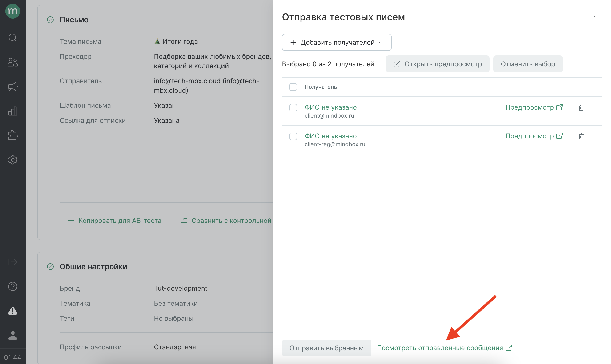Open the Добавить получателей dropdown
611x364 pixels.
coord(337,42)
